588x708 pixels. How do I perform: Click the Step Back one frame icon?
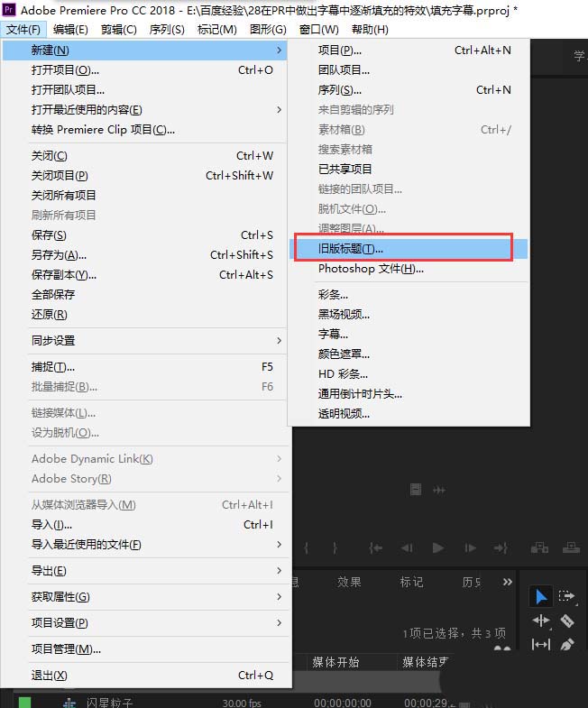coord(407,547)
